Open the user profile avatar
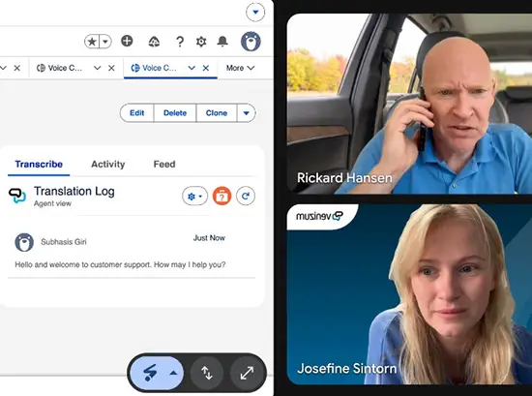The image size is (532, 396). point(251,42)
